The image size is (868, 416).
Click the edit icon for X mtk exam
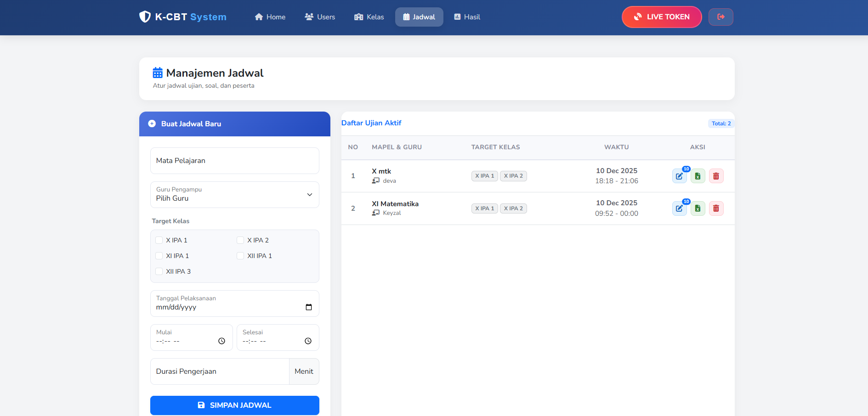click(x=679, y=176)
